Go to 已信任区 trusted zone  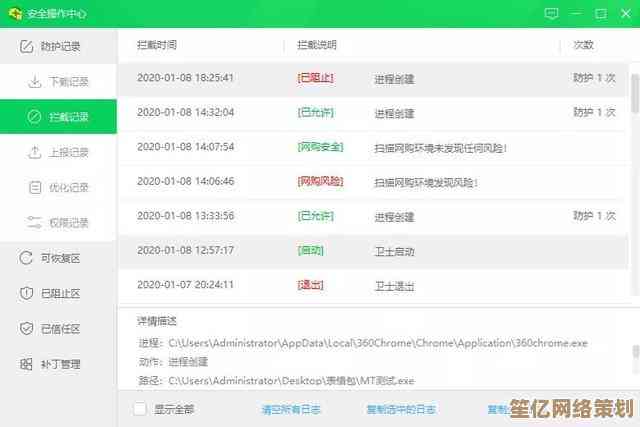click(x=58, y=328)
